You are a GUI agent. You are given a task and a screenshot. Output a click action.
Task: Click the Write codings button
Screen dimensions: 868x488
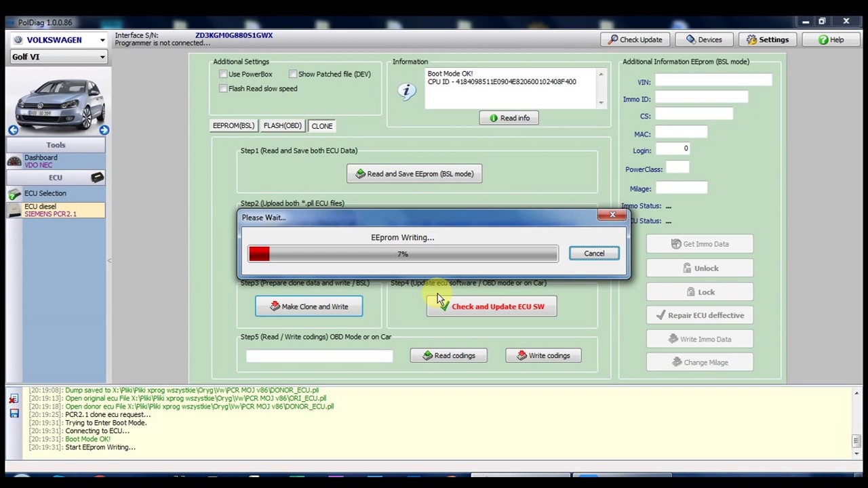click(x=543, y=355)
